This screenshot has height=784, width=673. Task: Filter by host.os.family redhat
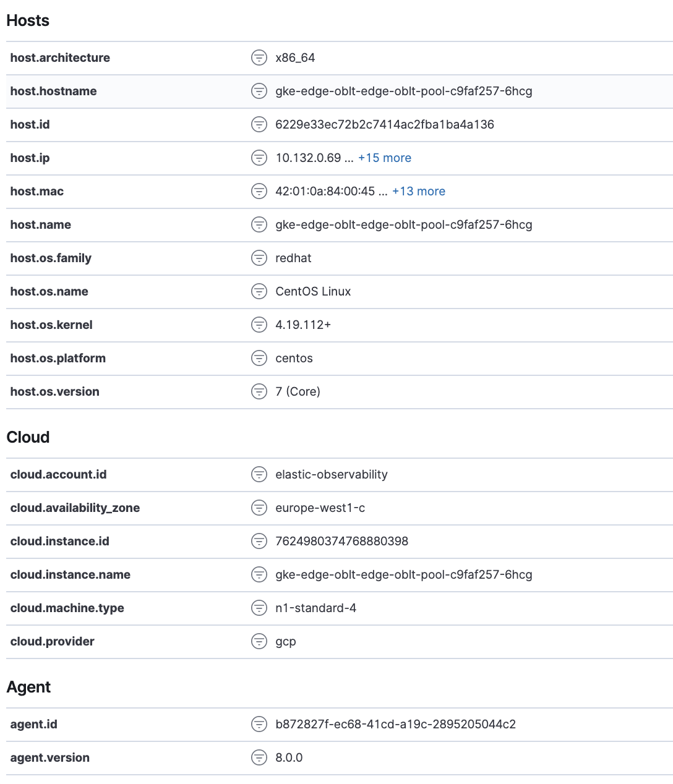pos(259,258)
